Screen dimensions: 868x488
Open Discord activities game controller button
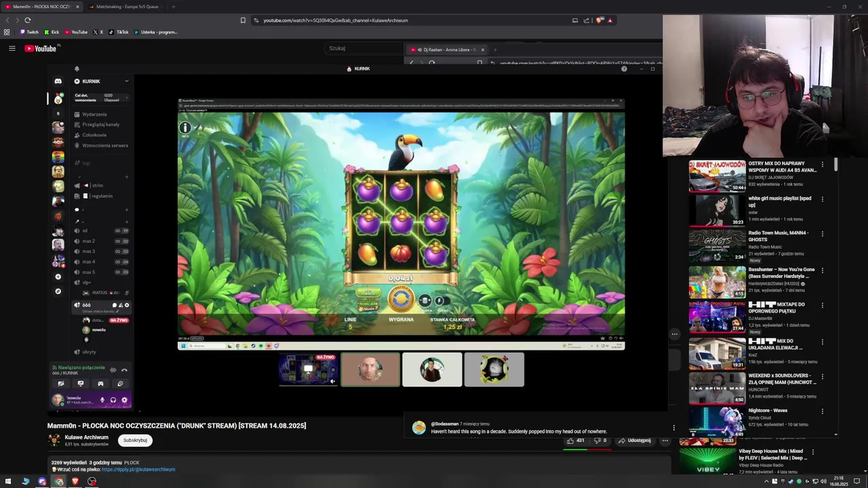(100, 384)
